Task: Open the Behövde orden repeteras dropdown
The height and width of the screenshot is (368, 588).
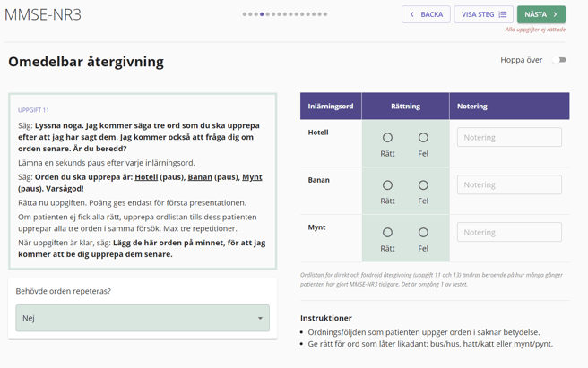Action: coord(143,318)
